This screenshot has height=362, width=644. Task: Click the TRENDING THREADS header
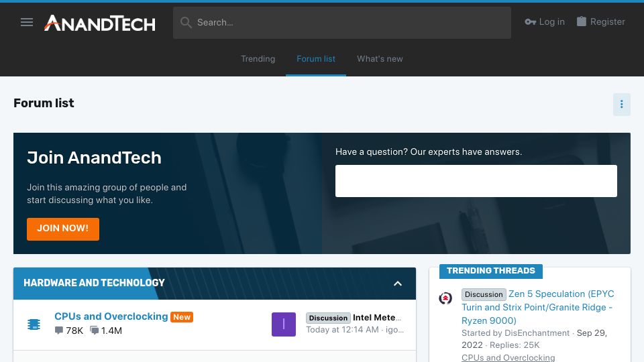click(x=491, y=271)
